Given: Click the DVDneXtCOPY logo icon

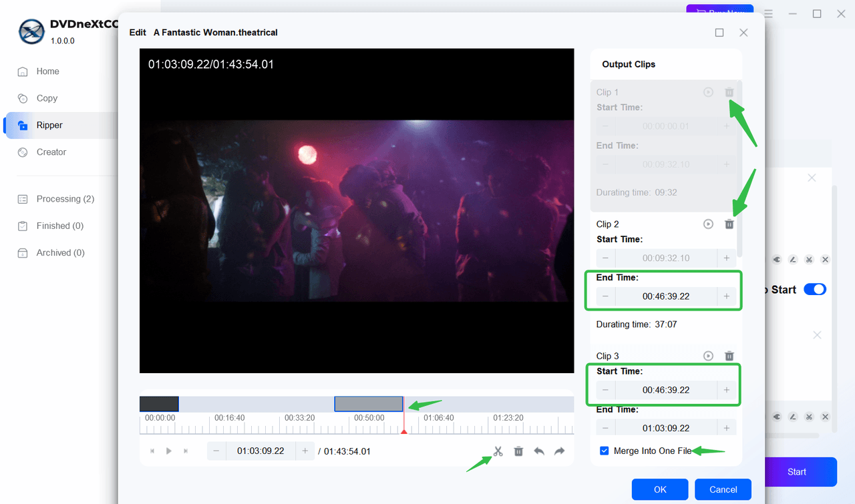Looking at the screenshot, I should (x=31, y=31).
